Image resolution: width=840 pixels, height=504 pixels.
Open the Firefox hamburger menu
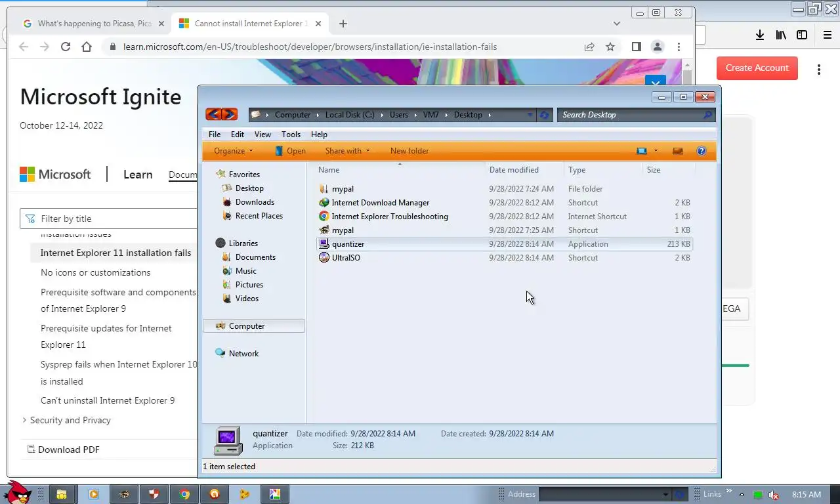(x=827, y=35)
